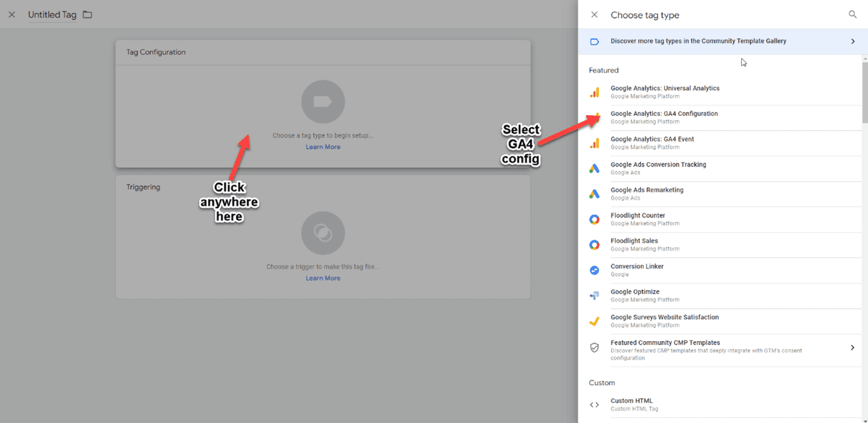Expand Featured Community CMP Templates arrow

coord(852,348)
